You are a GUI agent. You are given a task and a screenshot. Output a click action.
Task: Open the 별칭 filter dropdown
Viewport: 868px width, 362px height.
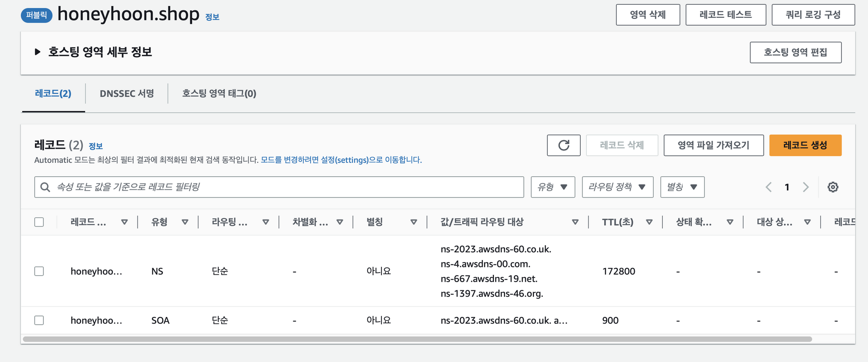(x=682, y=187)
